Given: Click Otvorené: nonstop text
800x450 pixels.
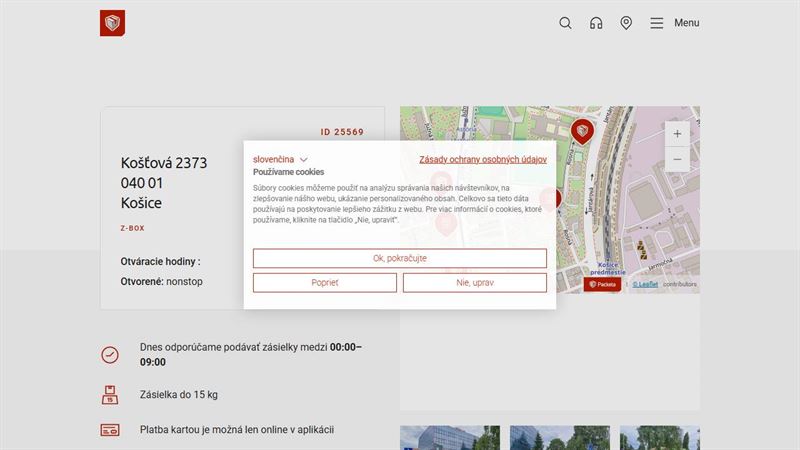Looking at the screenshot, I should tap(161, 282).
